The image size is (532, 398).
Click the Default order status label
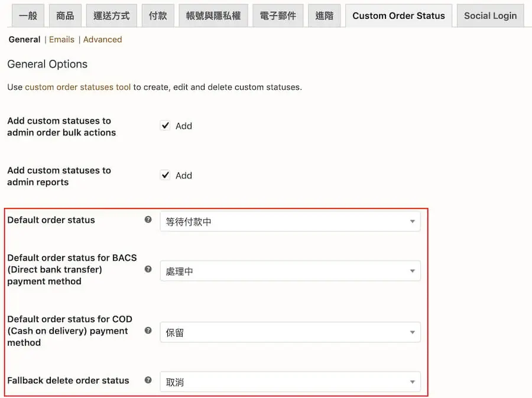51,220
